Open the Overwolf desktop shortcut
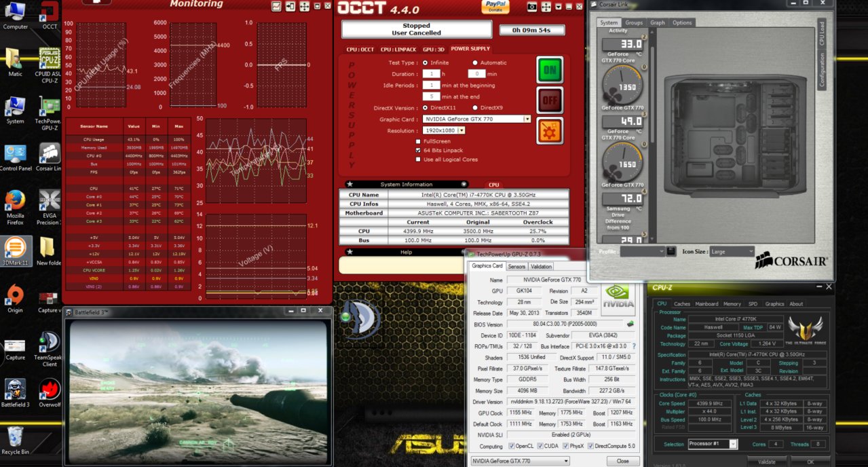868x467 pixels. pos(49,394)
